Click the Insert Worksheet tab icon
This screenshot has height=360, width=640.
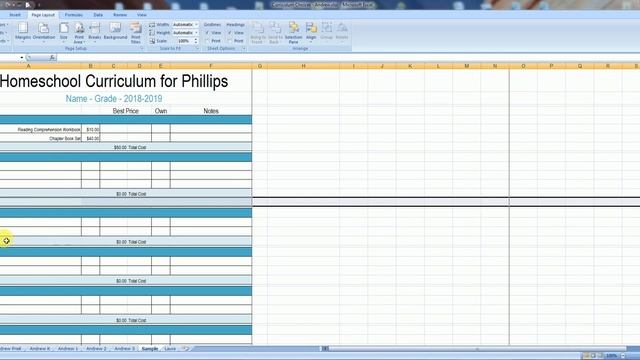point(185,349)
